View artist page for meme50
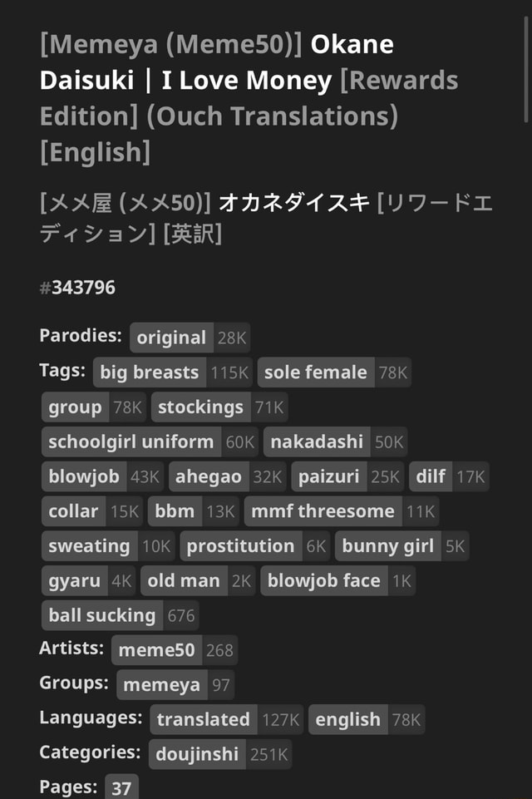 (x=155, y=650)
